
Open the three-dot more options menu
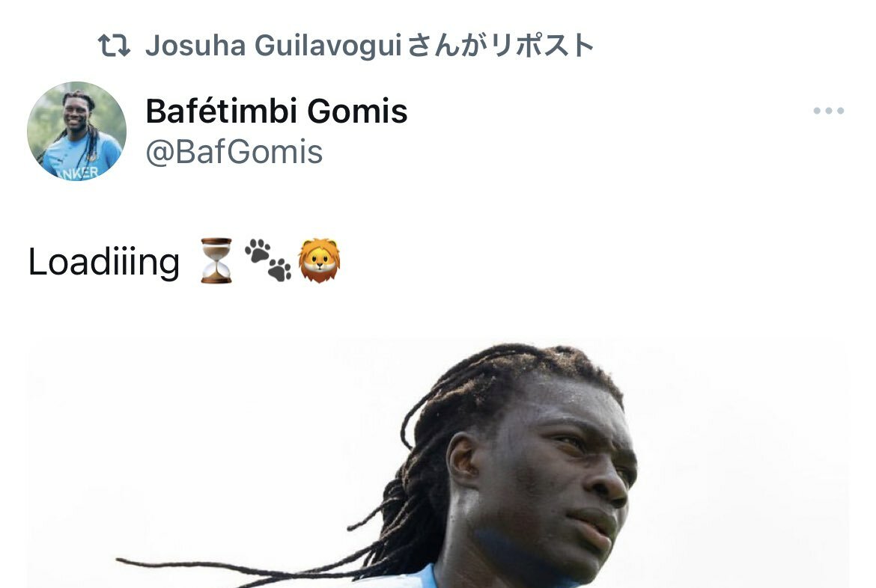tap(829, 111)
